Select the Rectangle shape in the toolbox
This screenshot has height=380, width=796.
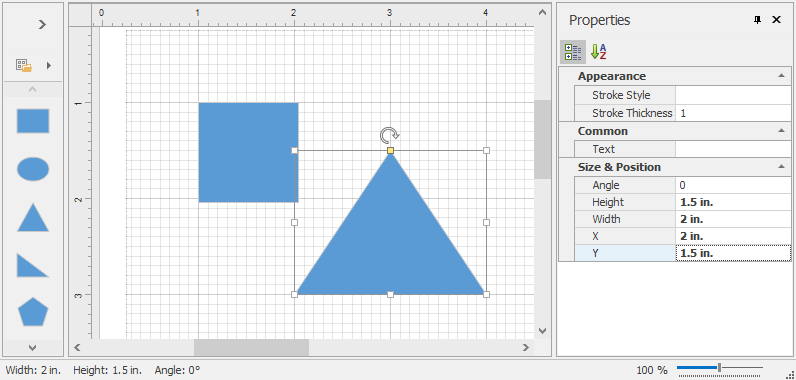33,121
